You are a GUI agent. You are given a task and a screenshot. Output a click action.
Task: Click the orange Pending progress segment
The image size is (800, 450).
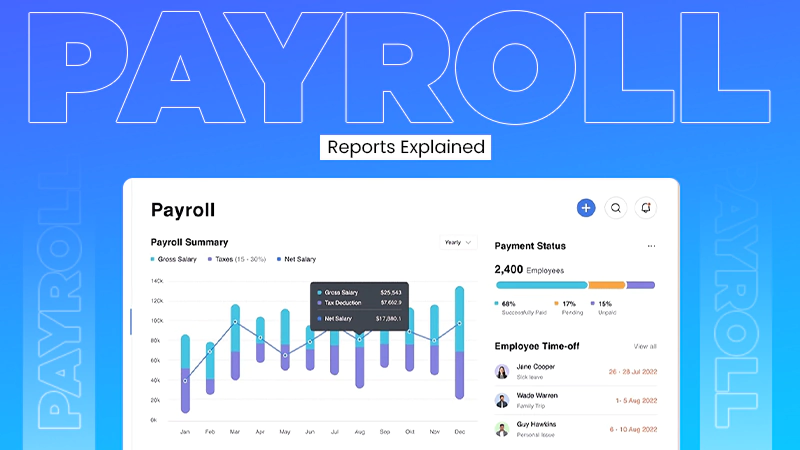tap(607, 285)
